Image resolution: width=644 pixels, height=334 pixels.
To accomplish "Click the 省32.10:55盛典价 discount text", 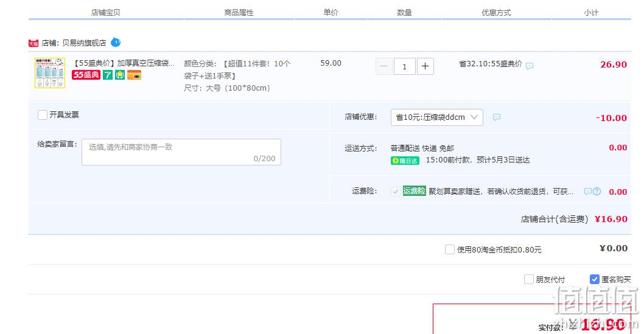I will (x=491, y=64).
